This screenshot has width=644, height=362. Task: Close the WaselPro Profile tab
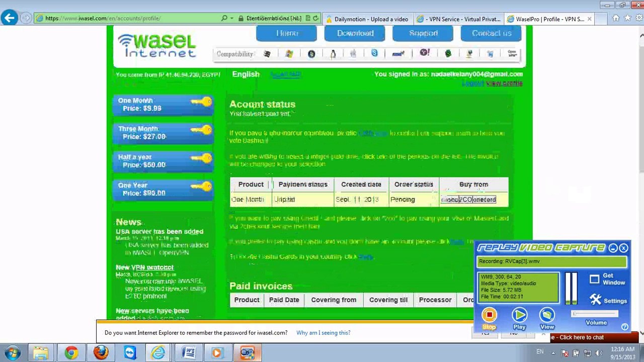589,19
